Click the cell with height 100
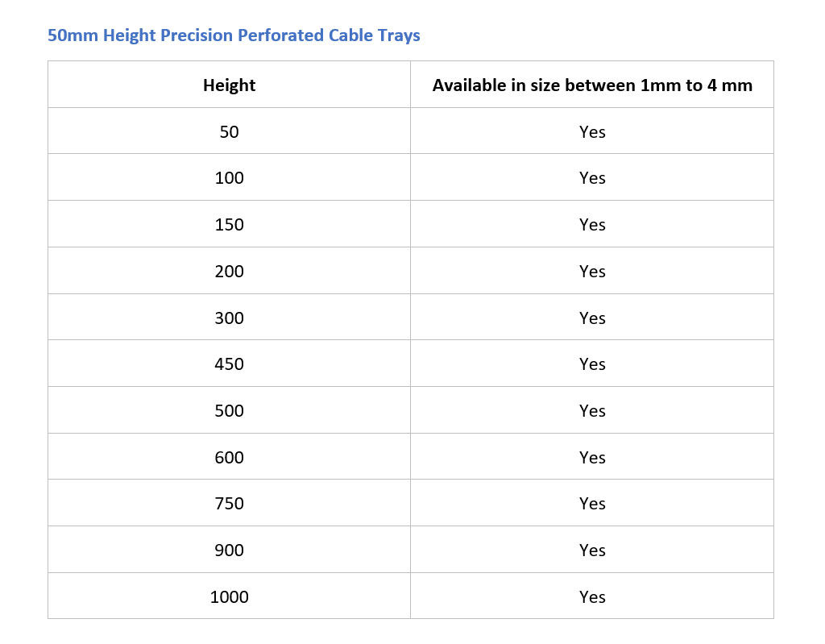Screen dimensions: 825x644 tap(229, 177)
